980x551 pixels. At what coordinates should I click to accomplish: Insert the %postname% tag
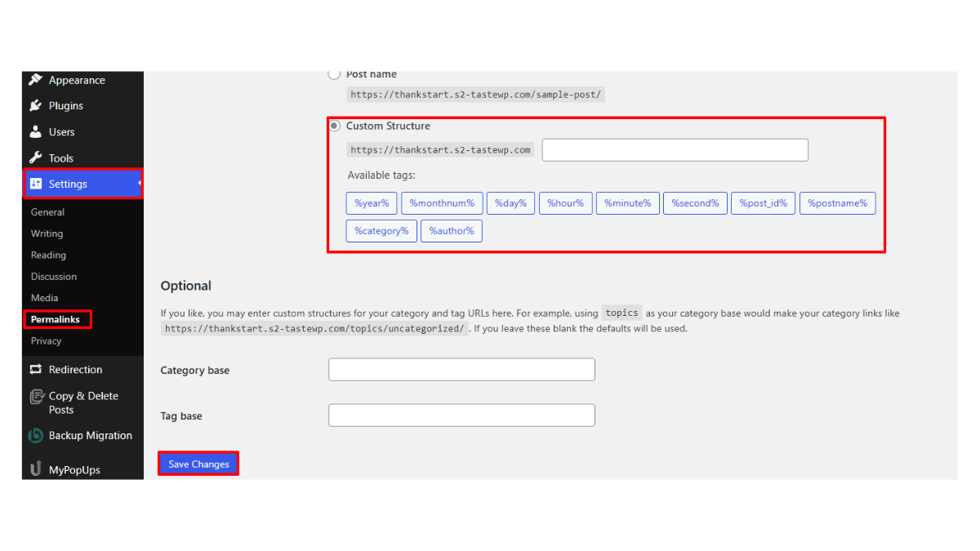837,203
